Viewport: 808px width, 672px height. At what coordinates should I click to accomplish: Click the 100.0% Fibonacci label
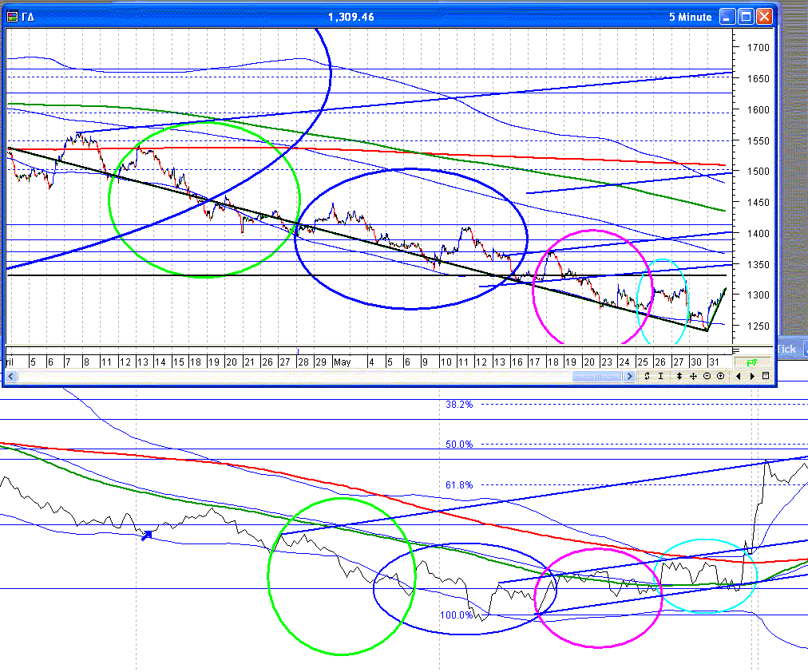pyautogui.click(x=456, y=615)
